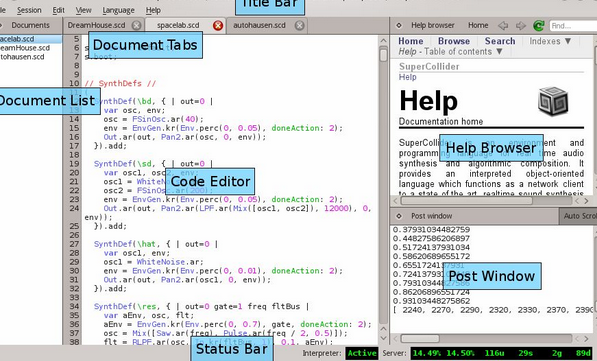Click the Post window scroll right arrow
This screenshot has width=597, height=361.
tap(586, 339)
